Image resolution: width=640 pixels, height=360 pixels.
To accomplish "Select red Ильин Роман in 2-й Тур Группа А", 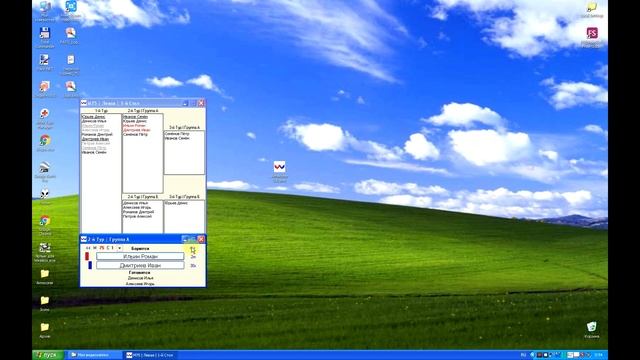I will pos(134,126).
